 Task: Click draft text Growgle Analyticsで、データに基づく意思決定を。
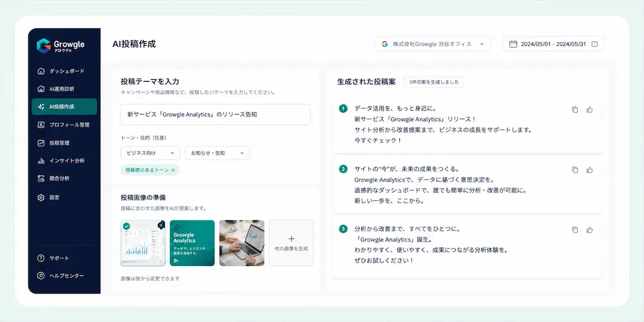click(x=424, y=180)
